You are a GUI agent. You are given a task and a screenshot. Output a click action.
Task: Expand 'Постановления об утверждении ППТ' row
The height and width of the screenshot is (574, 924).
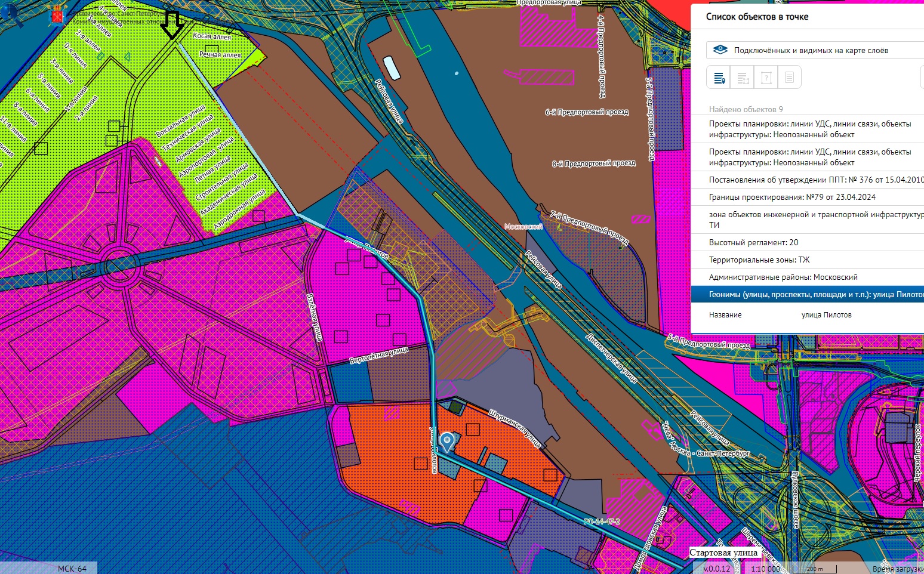pos(814,180)
